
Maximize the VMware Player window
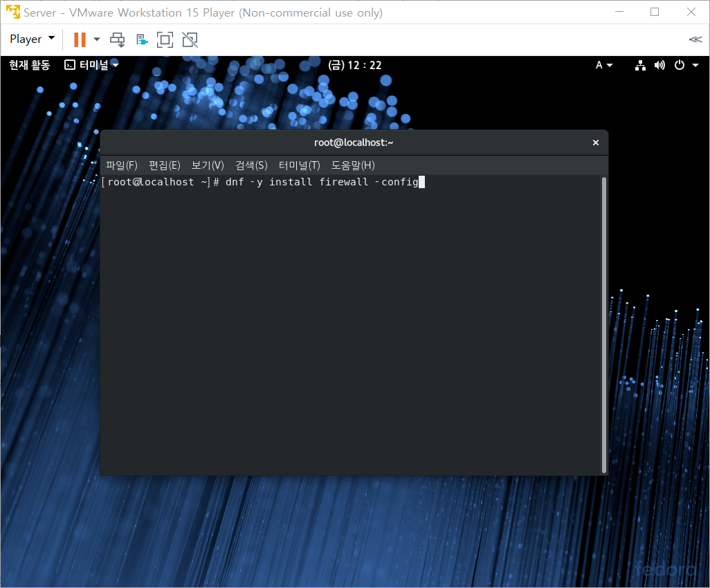click(655, 12)
